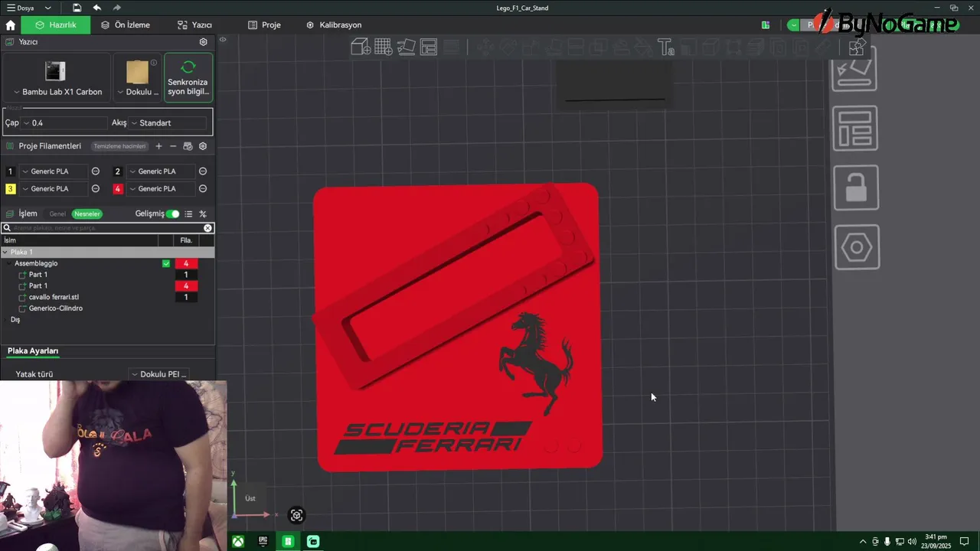Click the Xbox icon in the taskbar
Image resolution: width=980 pixels, height=551 pixels.
(x=239, y=541)
